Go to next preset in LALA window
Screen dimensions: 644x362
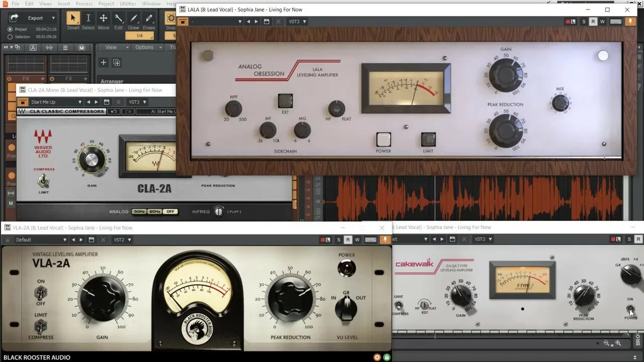coord(256,22)
